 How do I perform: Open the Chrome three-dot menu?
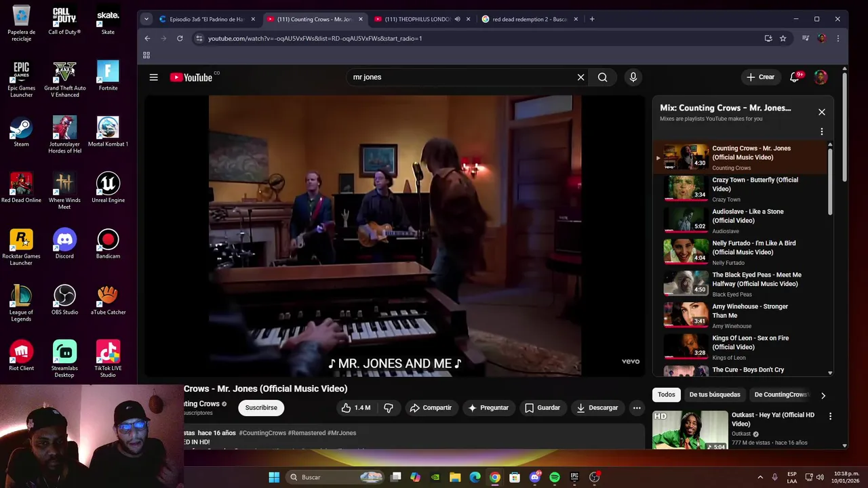[x=837, y=39]
